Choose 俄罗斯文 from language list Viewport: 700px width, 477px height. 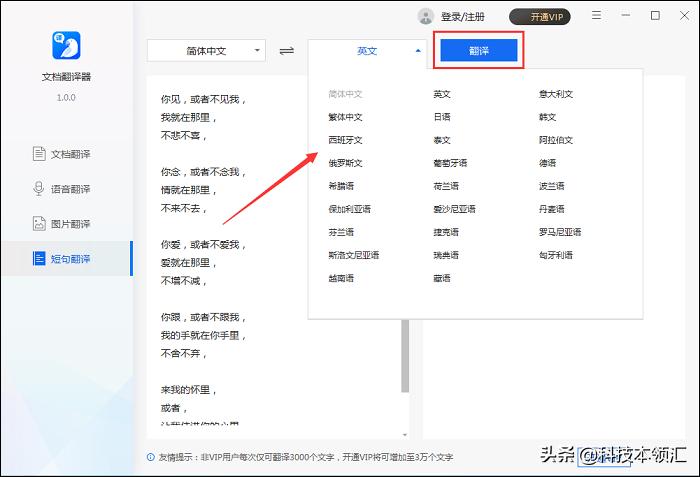pyautogui.click(x=346, y=163)
